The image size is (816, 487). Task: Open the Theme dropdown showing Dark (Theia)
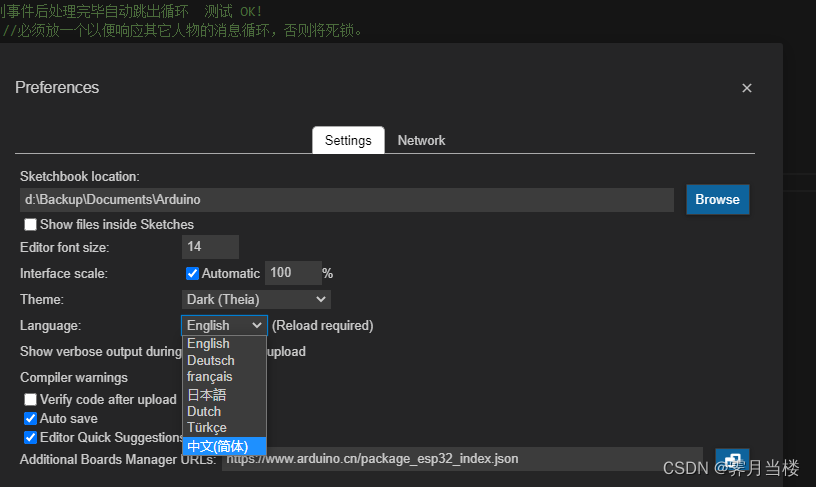tap(256, 299)
